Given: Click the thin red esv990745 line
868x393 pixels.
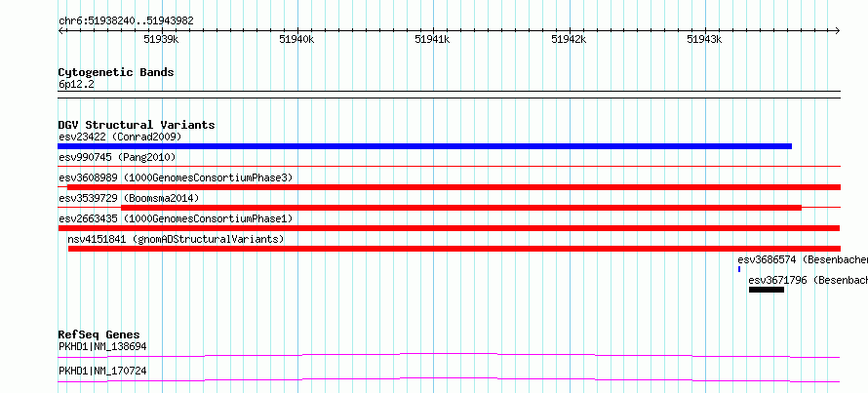Looking at the screenshot, I should point(449,166).
